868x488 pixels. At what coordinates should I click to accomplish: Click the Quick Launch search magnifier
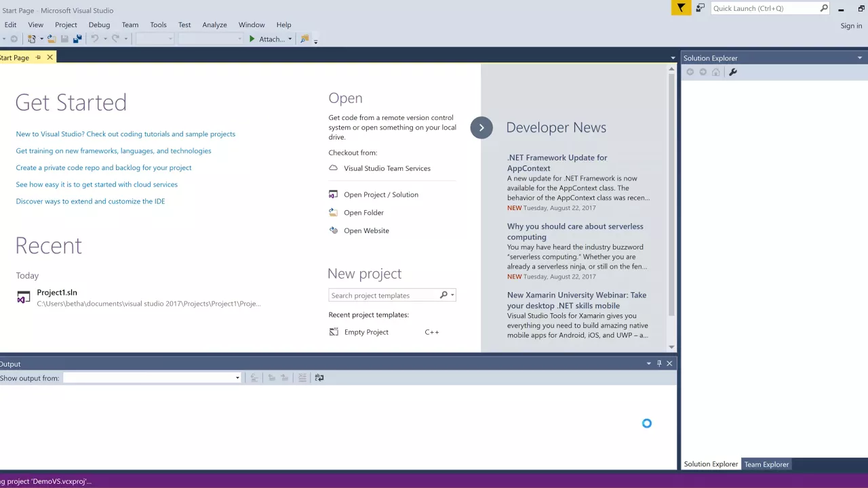coord(824,8)
